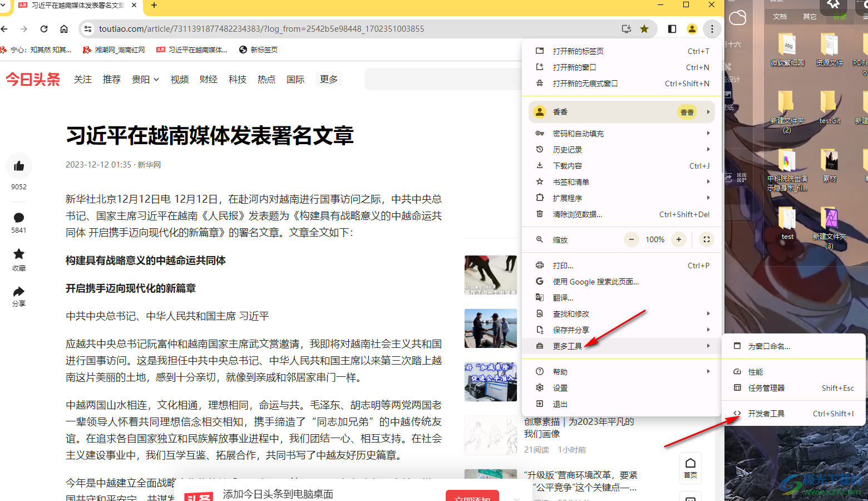Viewport: 868px width, 501px height.
Task: Open testGit folder on the desktop
Action: click(830, 107)
